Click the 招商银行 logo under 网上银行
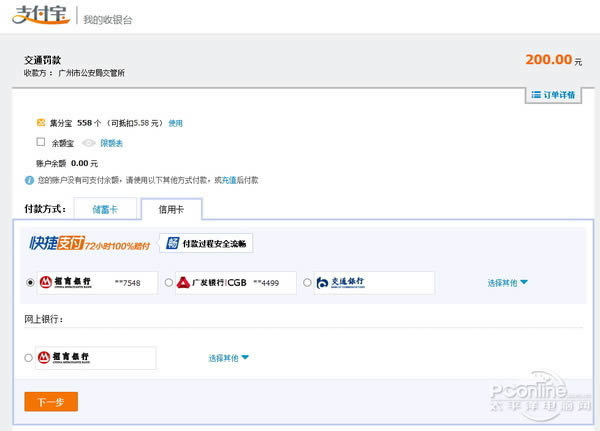Image resolution: width=600 pixels, height=431 pixels. [x=65, y=357]
